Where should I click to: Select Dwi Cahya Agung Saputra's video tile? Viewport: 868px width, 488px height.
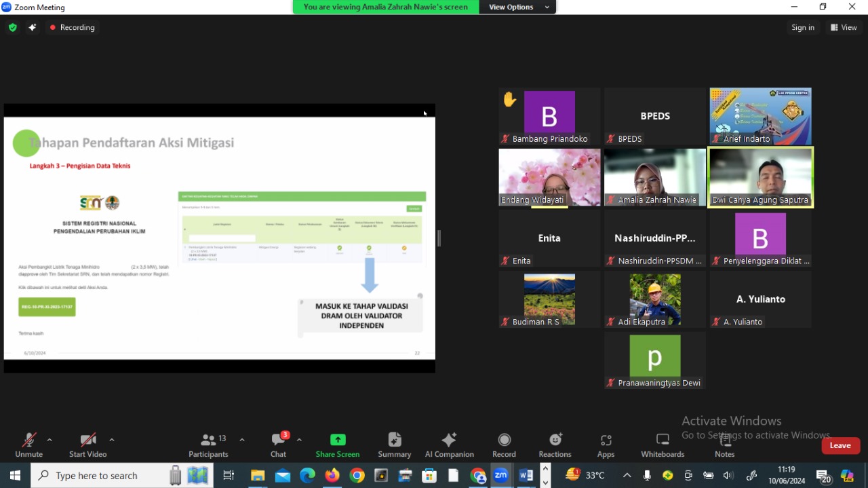[x=761, y=177]
